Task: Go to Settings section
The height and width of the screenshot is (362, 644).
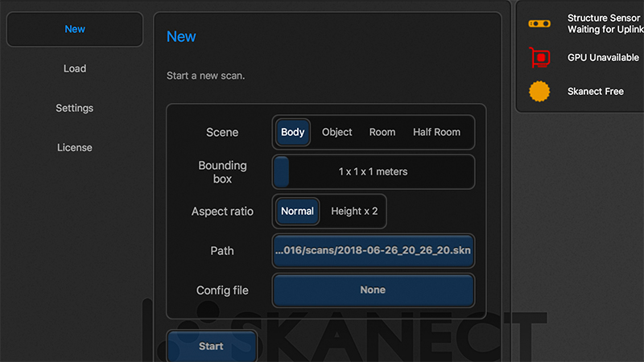Action: pyautogui.click(x=75, y=108)
